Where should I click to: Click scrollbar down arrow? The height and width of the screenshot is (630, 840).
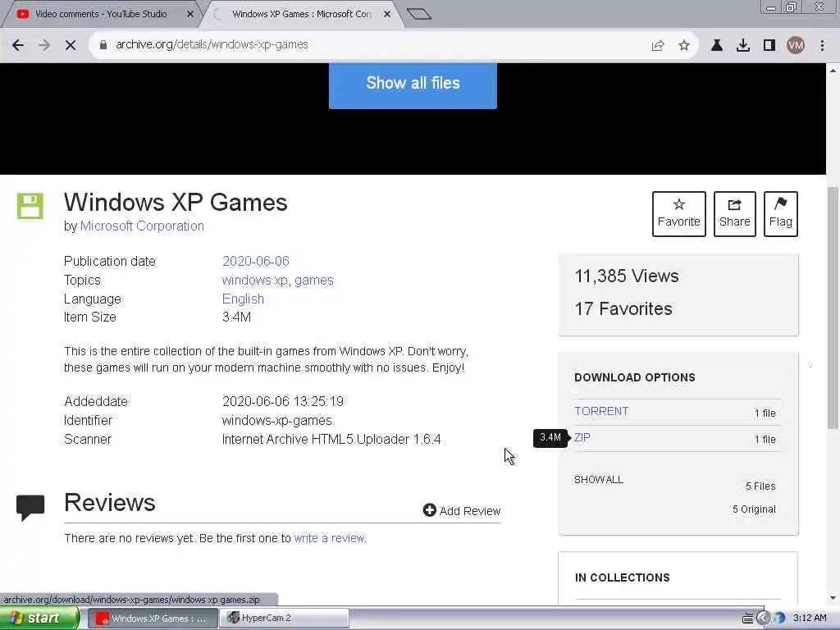tap(833, 598)
